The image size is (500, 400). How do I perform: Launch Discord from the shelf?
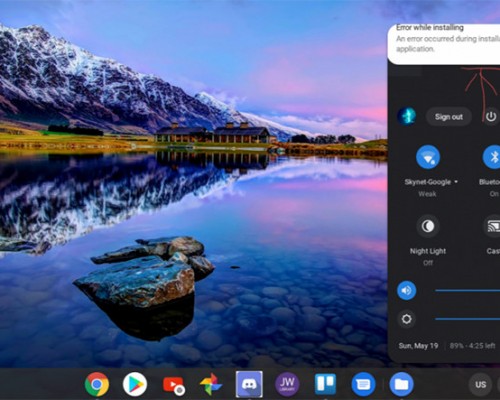click(x=249, y=384)
